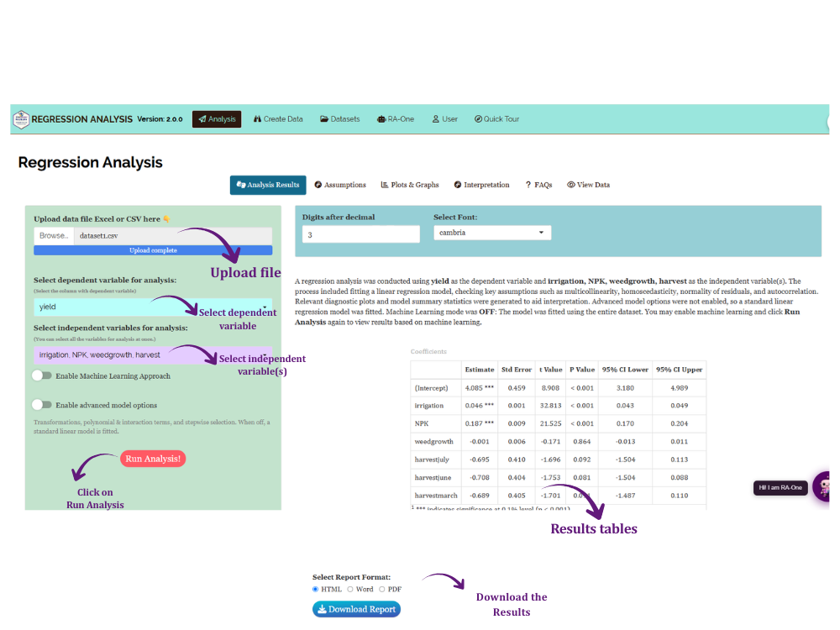Click the Run Analysis! button
840x630 pixels.
click(153, 459)
